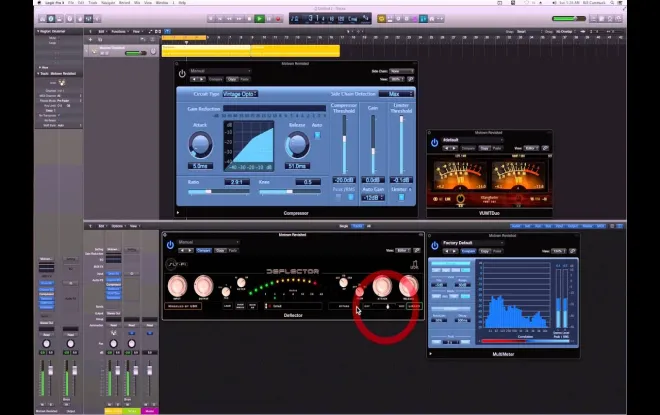Open the Edit menu in menu bar
The height and width of the screenshot is (415, 660).
(81, 3)
